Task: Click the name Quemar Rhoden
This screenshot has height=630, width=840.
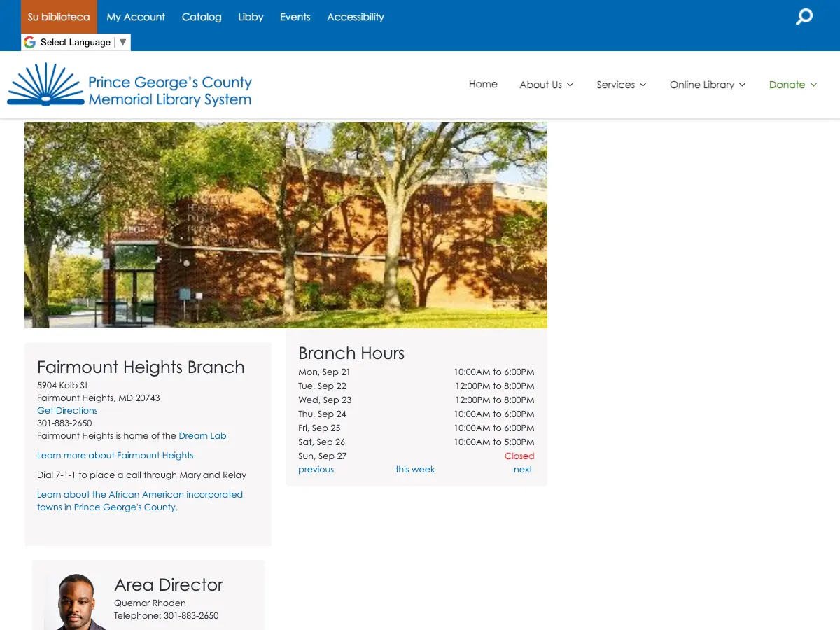Action: click(150, 603)
